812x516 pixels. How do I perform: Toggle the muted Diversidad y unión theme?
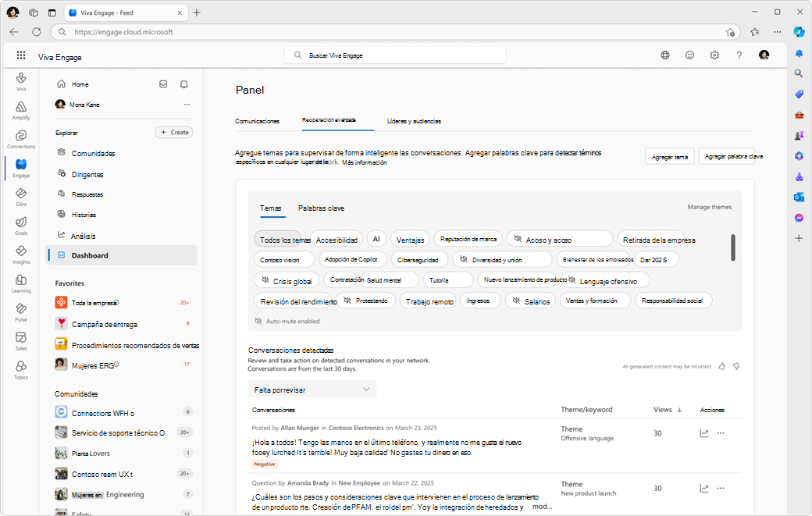(502, 259)
